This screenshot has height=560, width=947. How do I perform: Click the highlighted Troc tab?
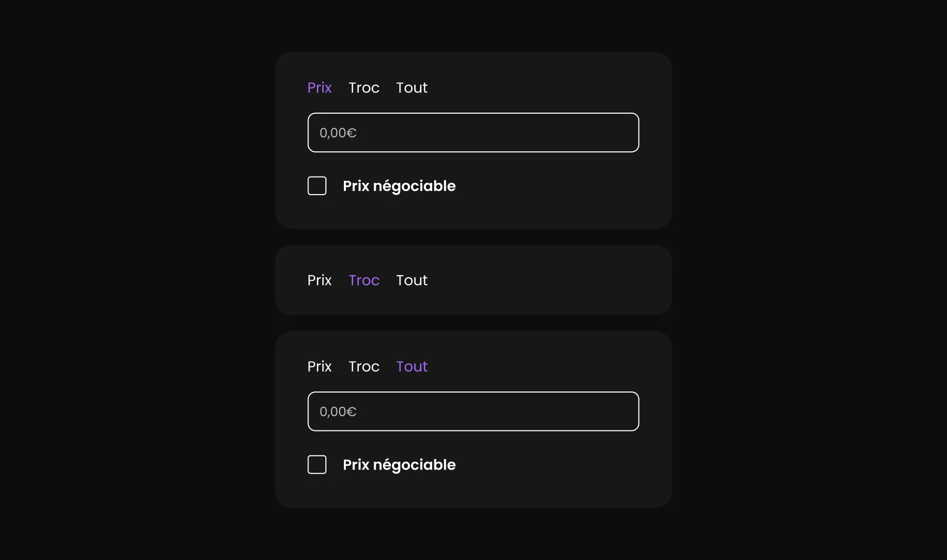(x=363, y=280)
